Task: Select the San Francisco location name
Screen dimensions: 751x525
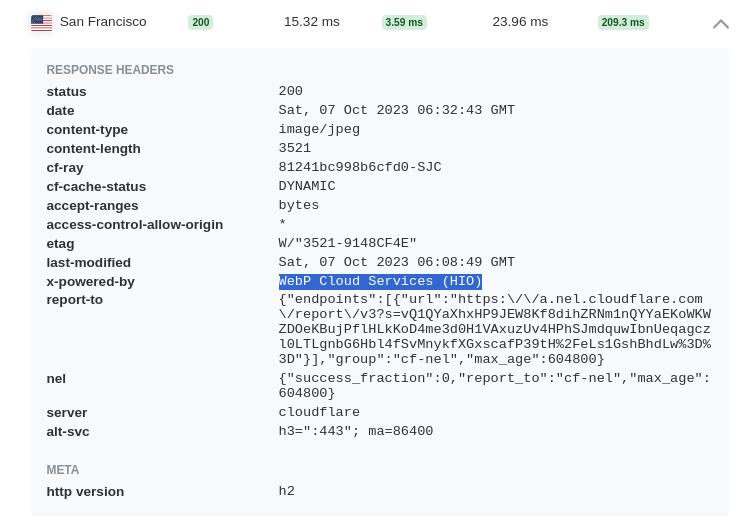Action: click(x=103, y=22)
